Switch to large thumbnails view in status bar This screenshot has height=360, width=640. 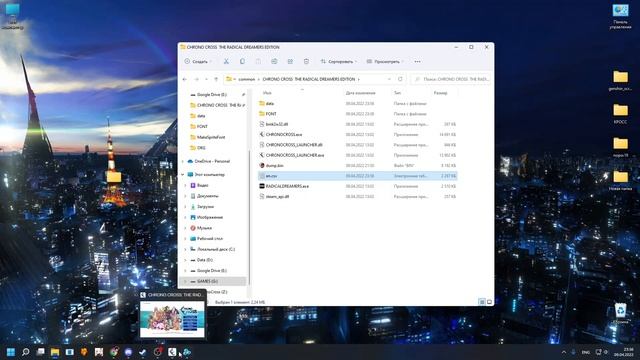click(x=489, y=302)
